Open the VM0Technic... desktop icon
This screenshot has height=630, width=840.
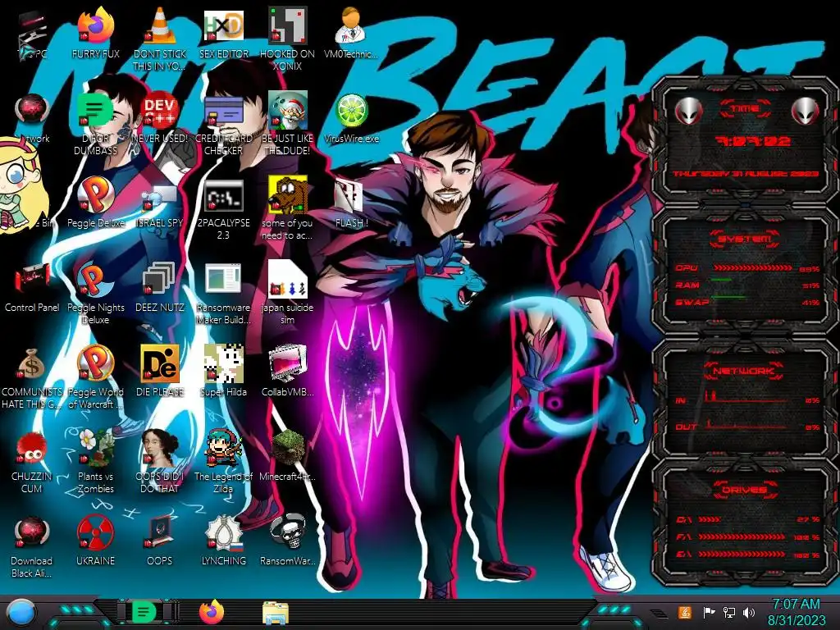(351, 25)
